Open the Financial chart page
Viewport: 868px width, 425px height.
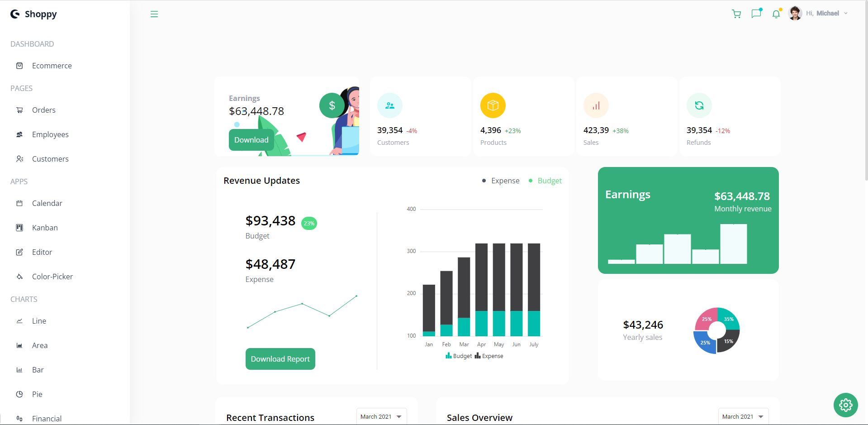click(47, 419)
